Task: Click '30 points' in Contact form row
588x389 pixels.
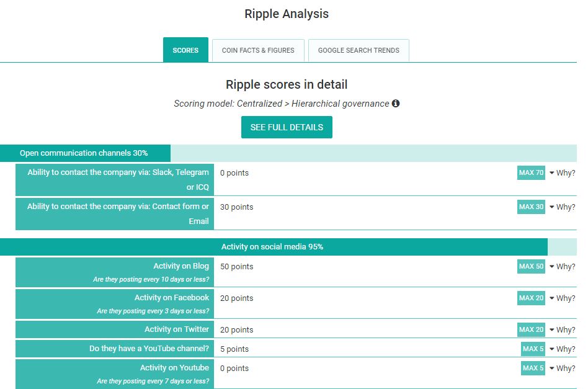Action: (236, 207)
